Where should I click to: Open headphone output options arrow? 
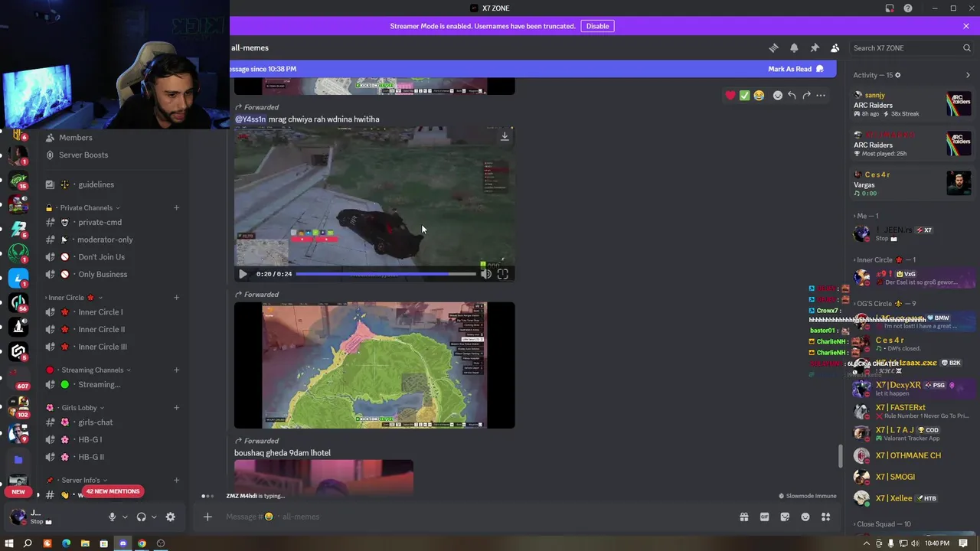click(154, 517)
